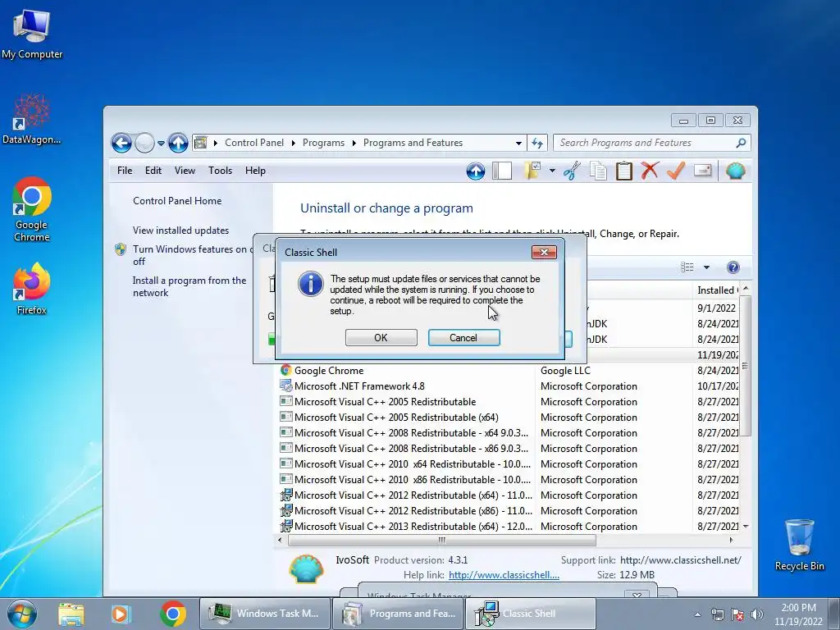Click View installed updates link
The height and width of the screenshot is (630, 840).
point(180,231)
